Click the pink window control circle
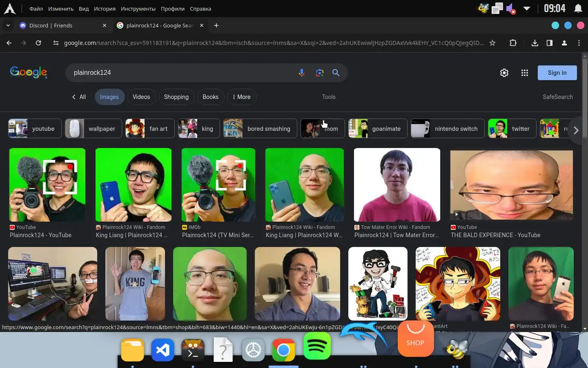588x368 pixels. click(580, 25)
